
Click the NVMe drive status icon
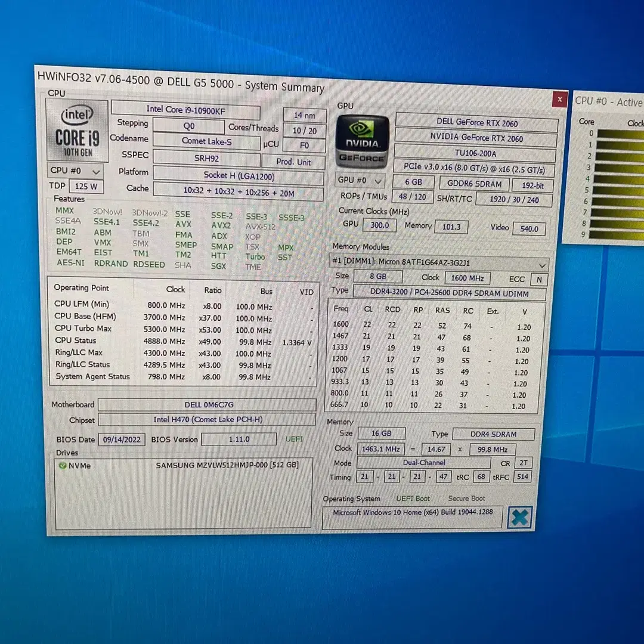point(63,465)
